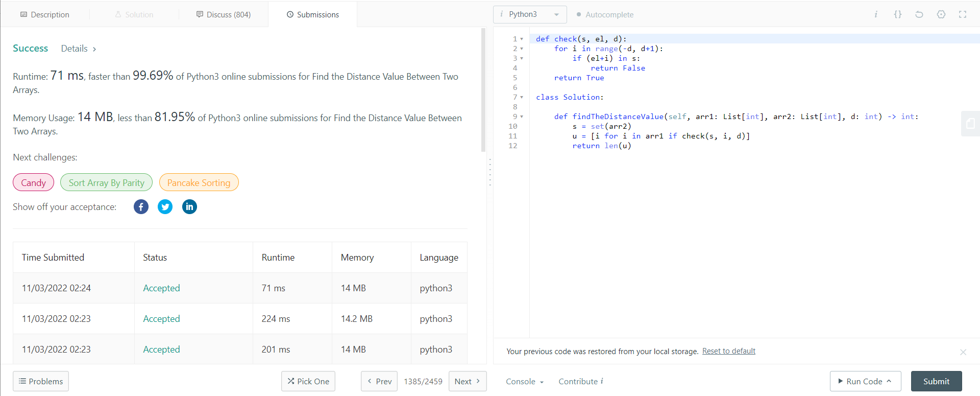980x396 pixels.
Task: Open Sort Array By Parity challenge
Action: coord(106,182)
